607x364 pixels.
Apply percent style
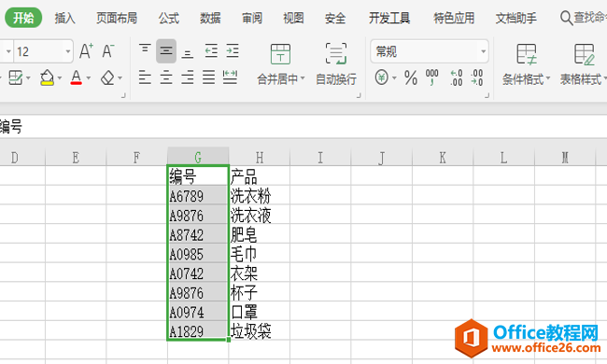tap(411, 77)
